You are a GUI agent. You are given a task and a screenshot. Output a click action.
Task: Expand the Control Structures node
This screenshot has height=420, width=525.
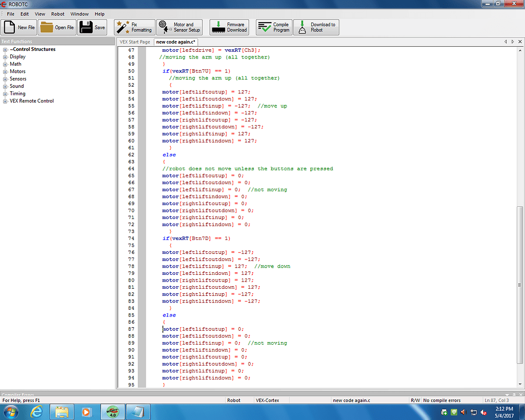(5, 50)
